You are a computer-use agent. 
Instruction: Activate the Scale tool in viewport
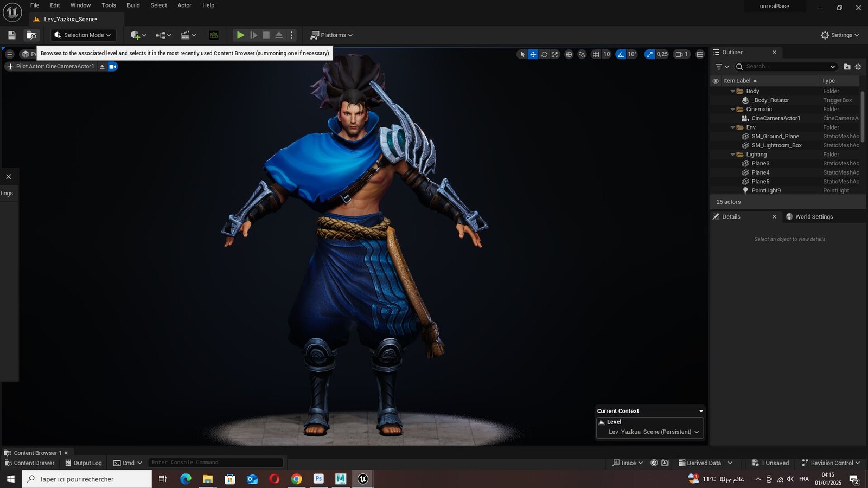pyautogui.click(x=555, y=54)
